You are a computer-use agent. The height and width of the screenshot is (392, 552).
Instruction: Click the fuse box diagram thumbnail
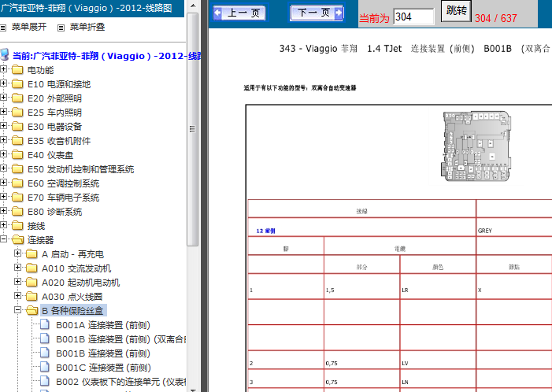click(476, 146)
